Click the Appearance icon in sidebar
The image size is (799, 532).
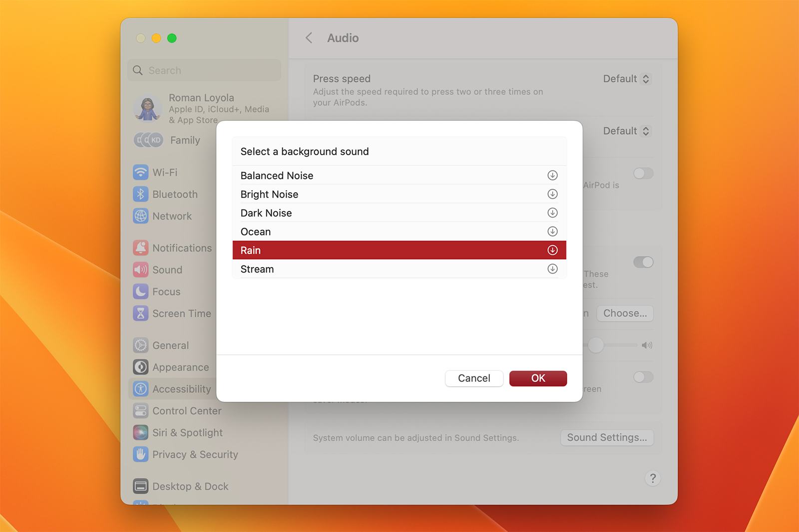pyautogui.click(x=141, y=367)
